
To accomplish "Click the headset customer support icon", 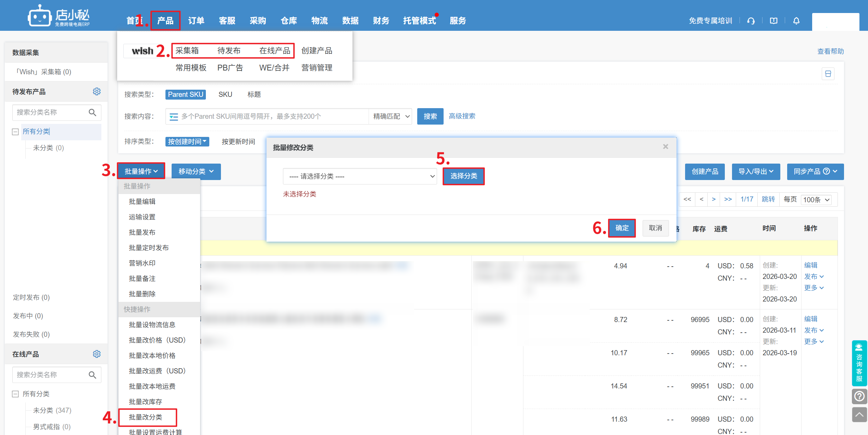I will pyautogui.click(x=751, y=21).
